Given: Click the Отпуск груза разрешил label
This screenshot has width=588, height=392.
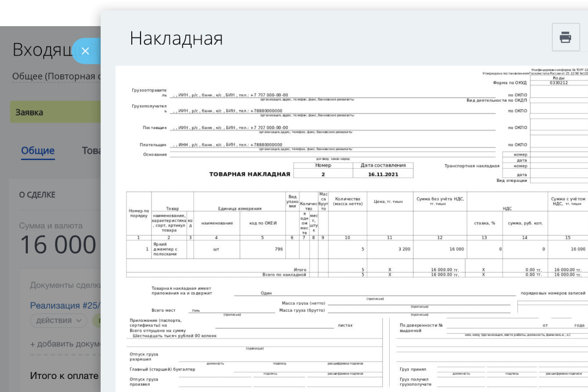Looking at the screenshot, I should pos(144,357).
